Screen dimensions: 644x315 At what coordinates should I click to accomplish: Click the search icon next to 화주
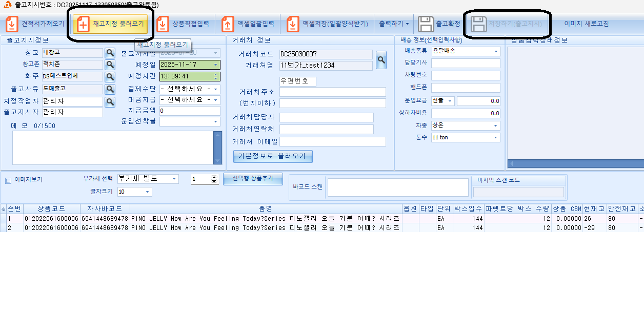click(110, 77)
